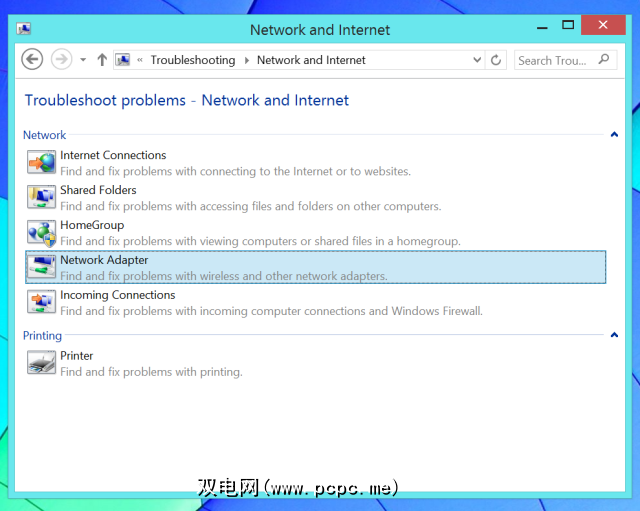640x511 pixels.
Task: Click the text about connecting to the Internet or websites
Action: (236, 171)
